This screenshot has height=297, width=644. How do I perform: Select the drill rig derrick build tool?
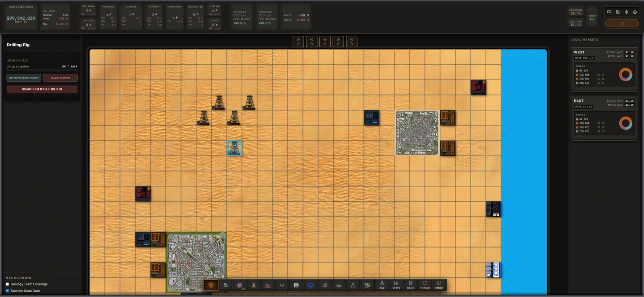254,285
